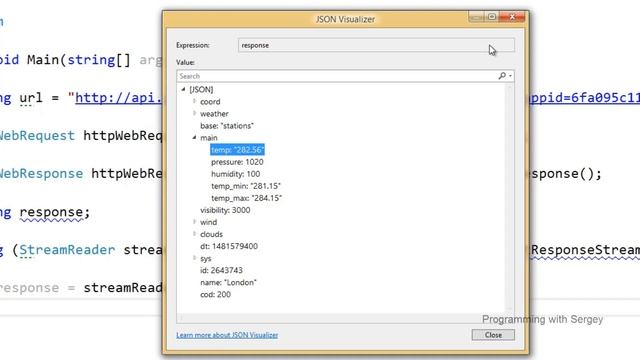Expand the coord node

point(194,101)
